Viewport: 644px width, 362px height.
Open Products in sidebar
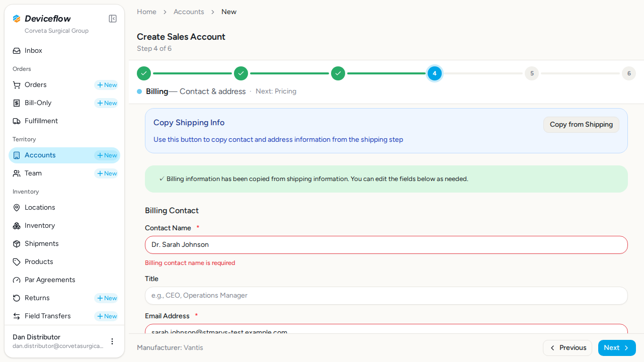[x=64, y=262]
